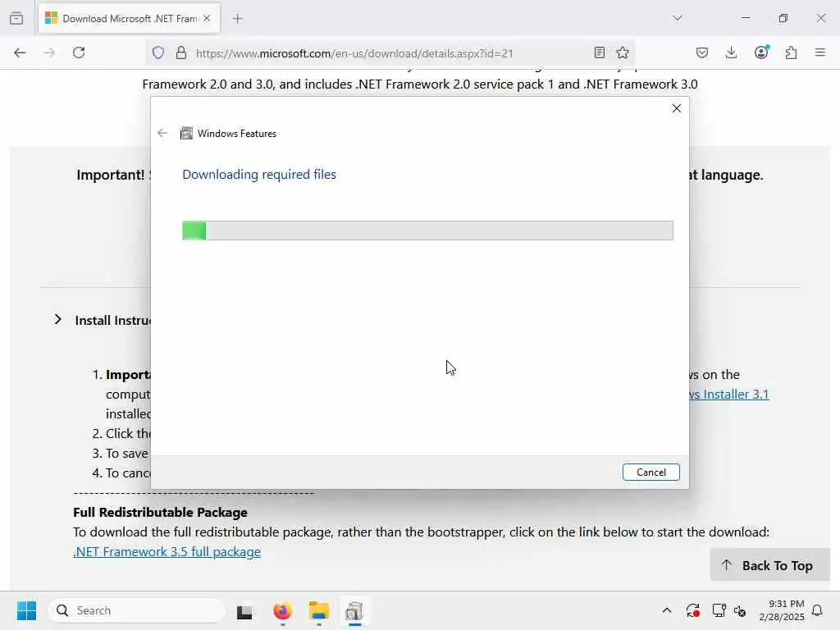The image size is (840, 630).
Task: Go back to the previous page in Firefox
Action: coord(20,52)
